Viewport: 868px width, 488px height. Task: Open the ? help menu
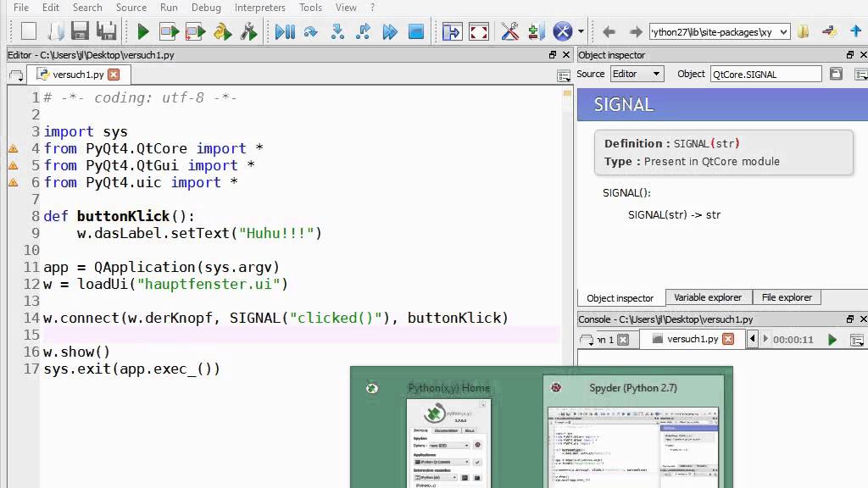pos(373,7)
